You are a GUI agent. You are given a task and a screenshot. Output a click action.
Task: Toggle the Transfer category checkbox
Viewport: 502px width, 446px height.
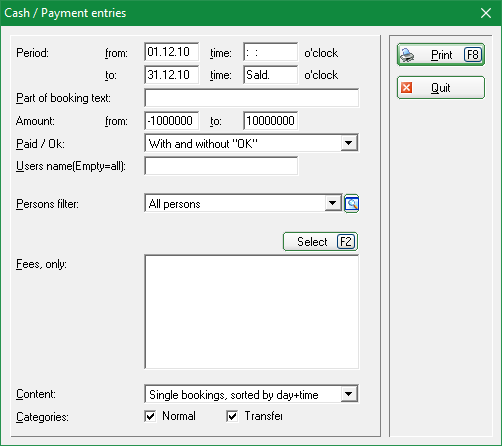[x=232, y=416]
